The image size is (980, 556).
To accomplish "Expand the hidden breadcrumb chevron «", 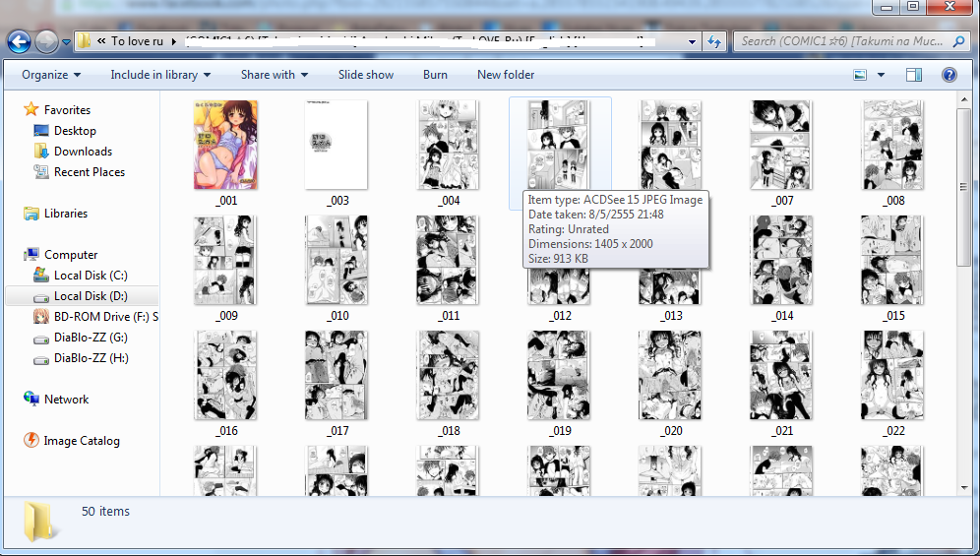I will [x=101, y=41].
